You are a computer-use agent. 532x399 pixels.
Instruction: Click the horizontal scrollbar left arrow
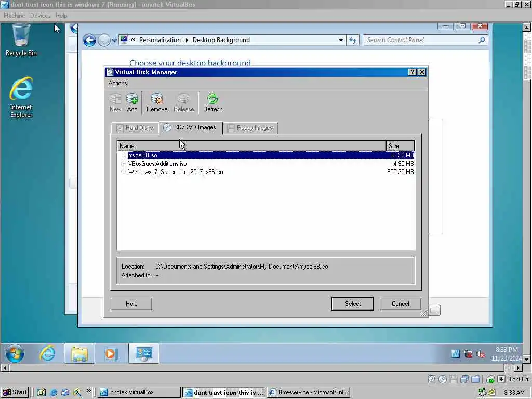click(4, 368)
